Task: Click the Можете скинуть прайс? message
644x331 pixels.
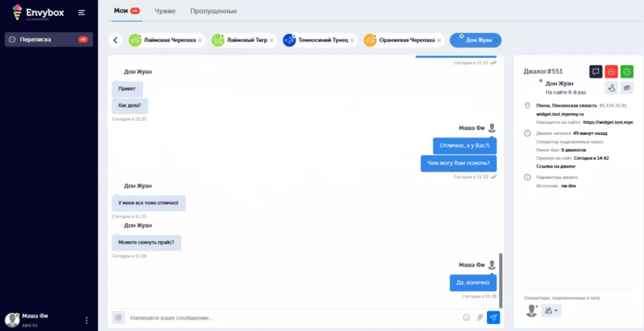Action: click(146, 242)
